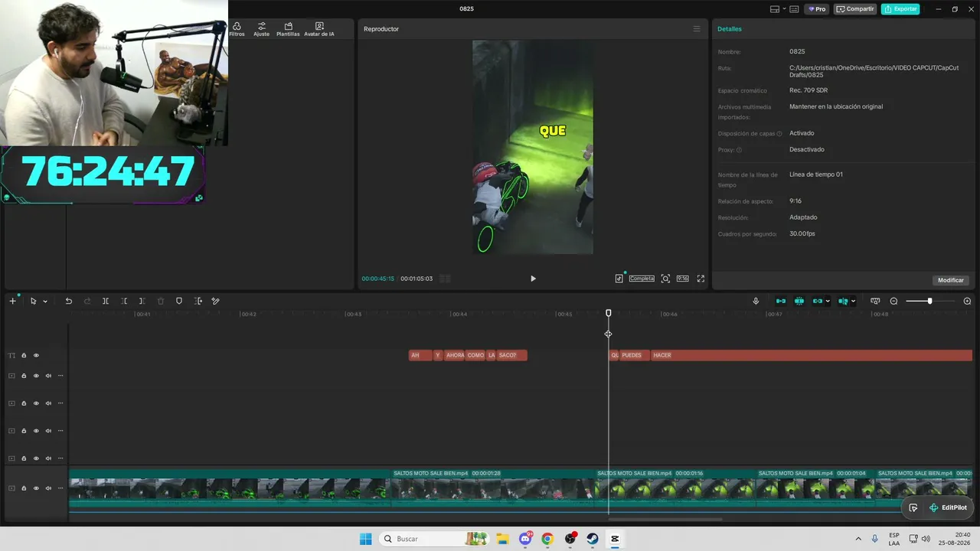Expand the layout dropdown arrow in title bar

(x=784, y=9)
